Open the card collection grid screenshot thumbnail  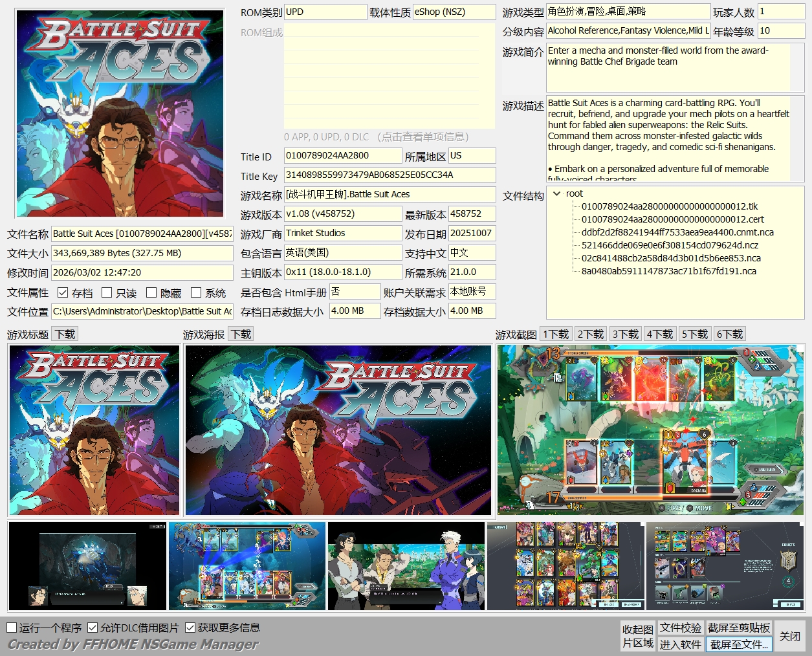(x=565, y=566)
